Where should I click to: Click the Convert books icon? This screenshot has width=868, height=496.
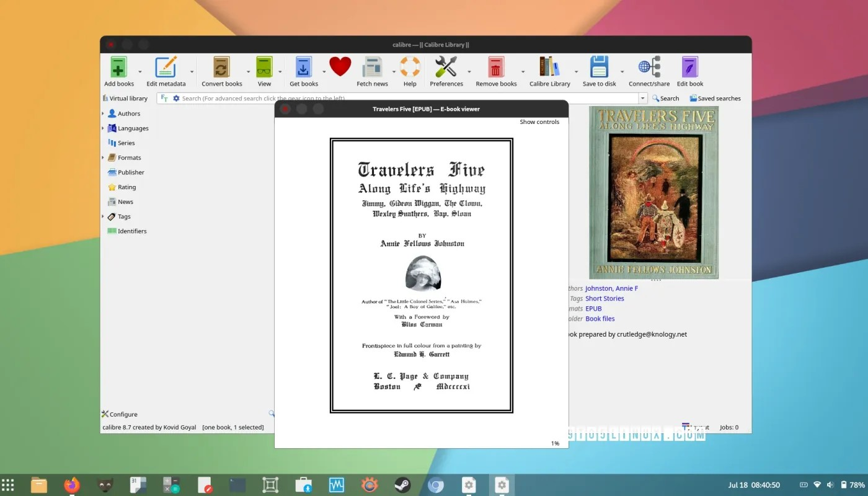click(x=221, y=68)
